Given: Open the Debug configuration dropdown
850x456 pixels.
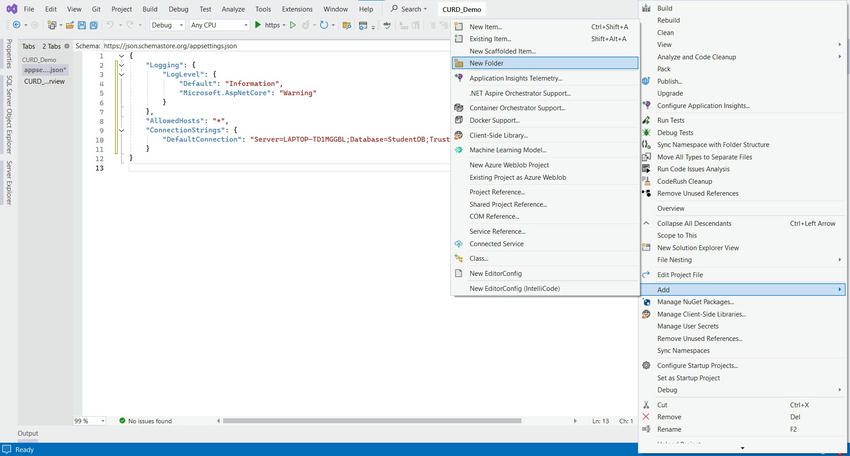Looking at the screenshot, I should tap(166, 25).
